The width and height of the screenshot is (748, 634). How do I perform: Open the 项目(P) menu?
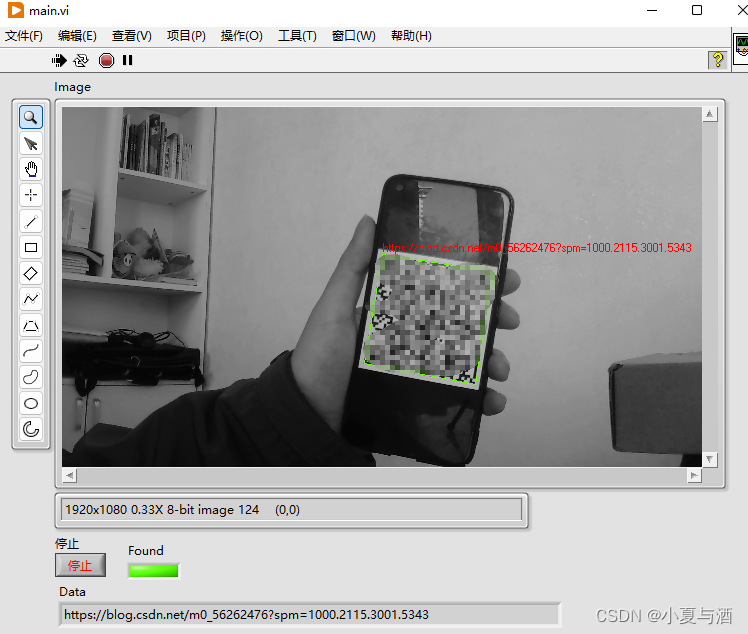pos(186,36)
